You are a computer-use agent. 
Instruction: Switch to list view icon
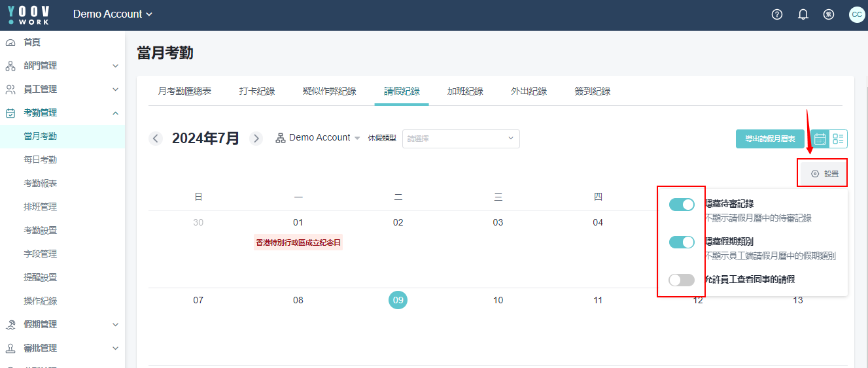(x=839, y=139)
